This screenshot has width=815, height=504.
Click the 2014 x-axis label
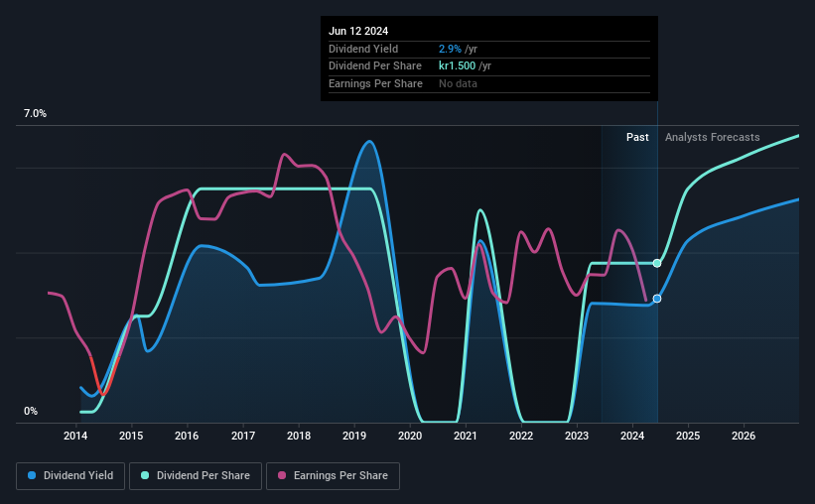coord(75,436)
